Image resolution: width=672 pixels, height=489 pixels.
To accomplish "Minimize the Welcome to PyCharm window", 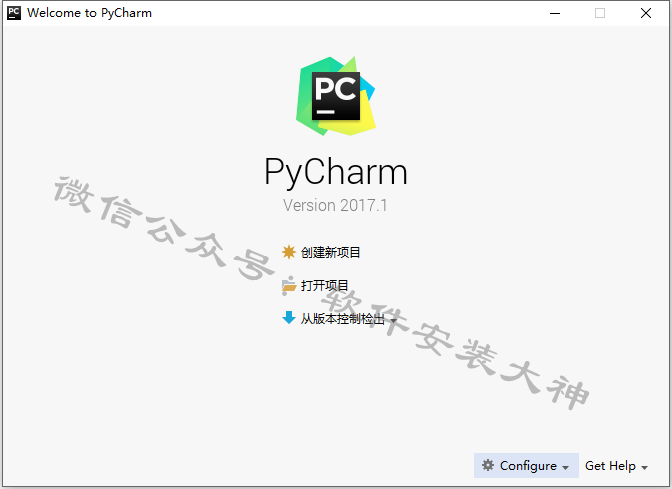I will (x=555, y=13).
